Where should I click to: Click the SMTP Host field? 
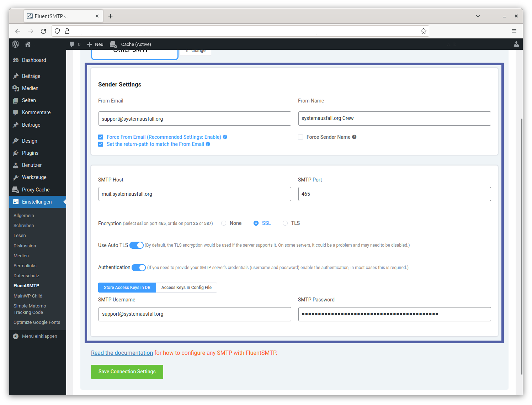pyautogui.click(x=195, y=194)
